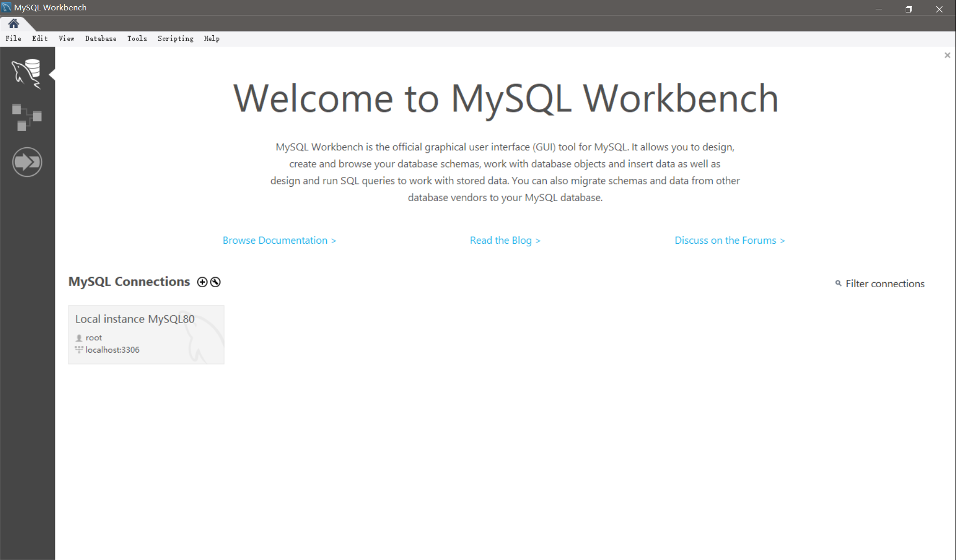The height and width of the screenshot is (560, 956).
Task: Open Local instance MySQL80 connection tile
Action: click(x=146, y=335)
